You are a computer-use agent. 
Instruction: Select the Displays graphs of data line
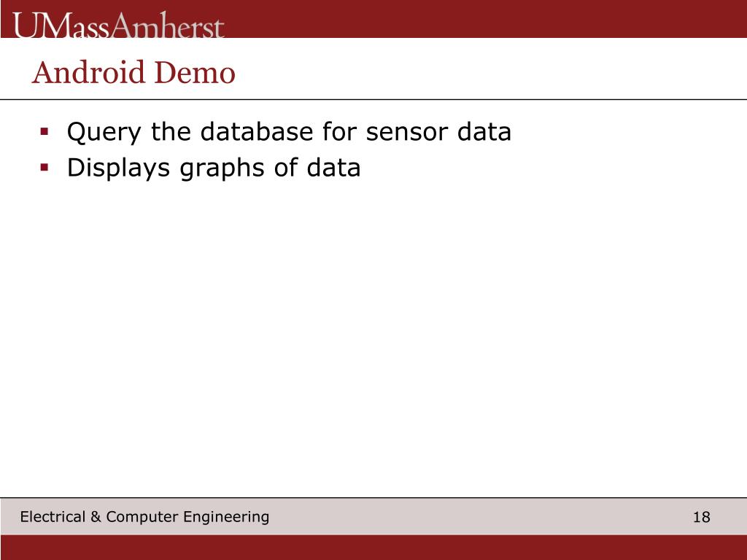[214, 168]
